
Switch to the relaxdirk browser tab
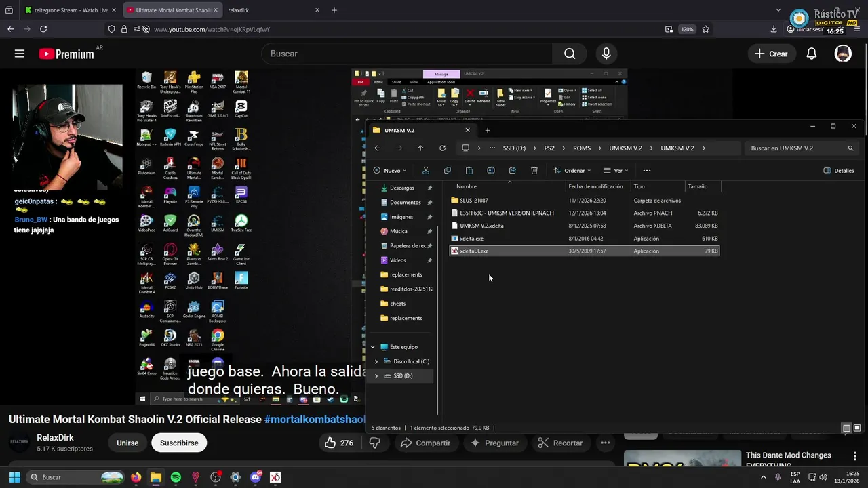273,10
